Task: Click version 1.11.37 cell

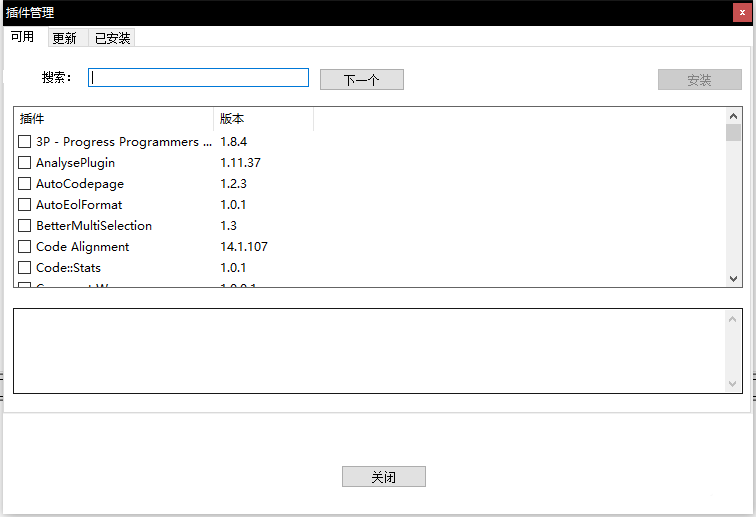Action: [x=240, y=163]
